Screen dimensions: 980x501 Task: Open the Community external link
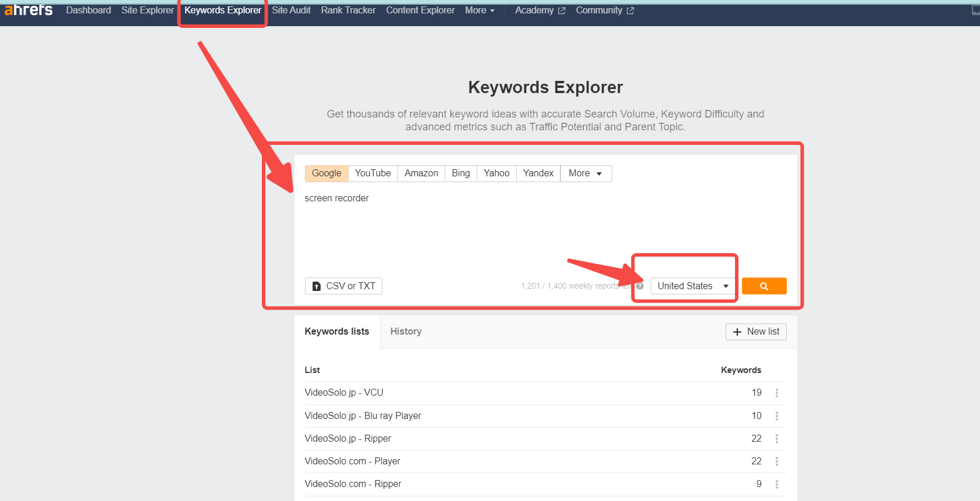pos(605,10)
